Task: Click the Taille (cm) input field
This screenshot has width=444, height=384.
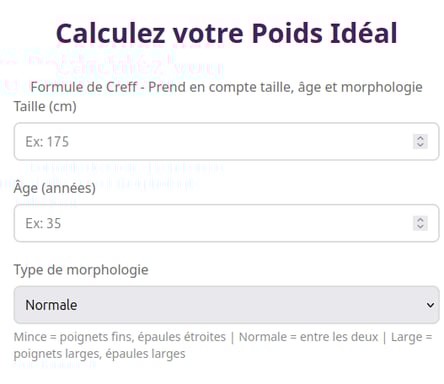Action: (226, 141)
